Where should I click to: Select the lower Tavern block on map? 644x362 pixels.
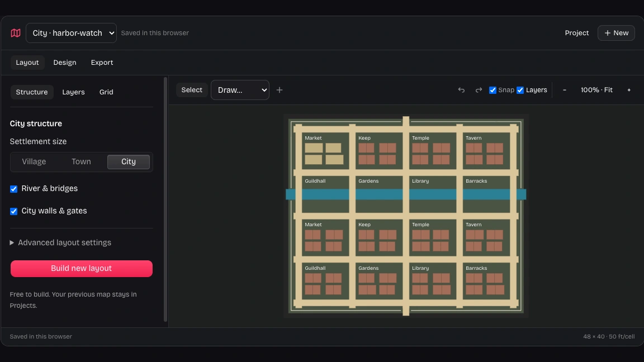tap(486, 237)
